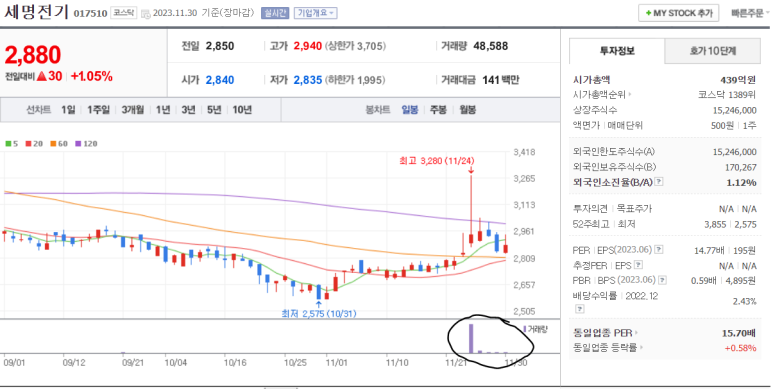Click the 최고 3,280 (11/24) marker
The image size is (773, 389).
pos(437,161)
